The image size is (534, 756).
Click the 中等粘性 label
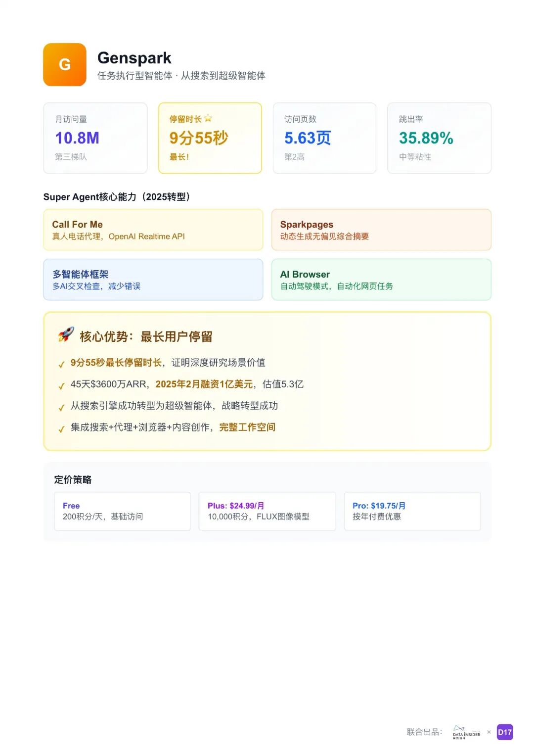pos(415,157)
